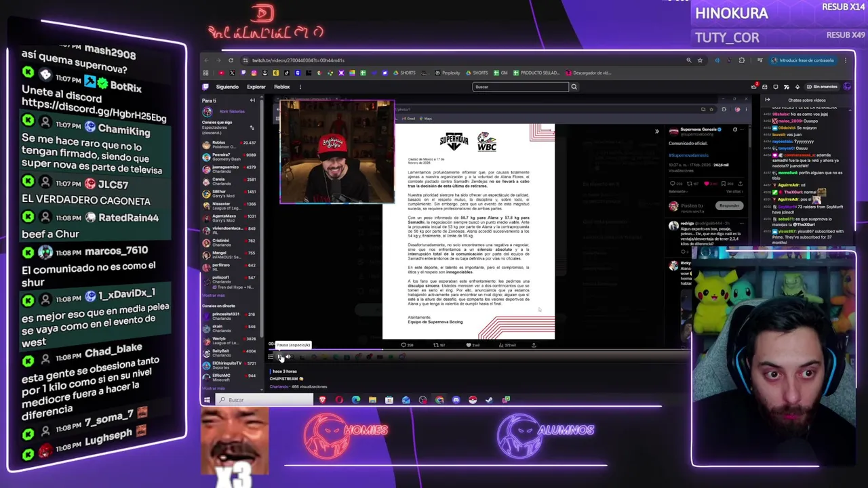Open the Supernova: Genesis tweet more menu

coord(743,129)
